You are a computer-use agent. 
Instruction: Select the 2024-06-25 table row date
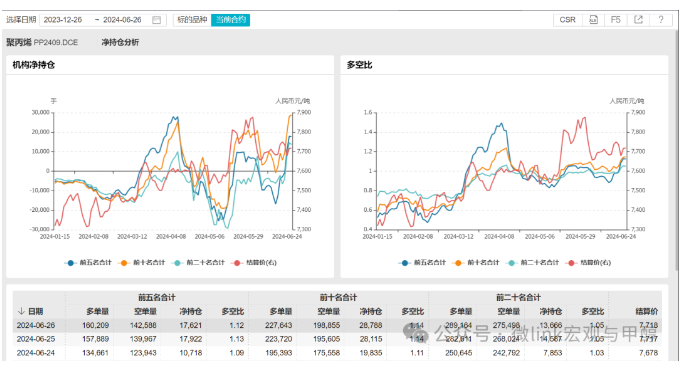coord(36,339)
